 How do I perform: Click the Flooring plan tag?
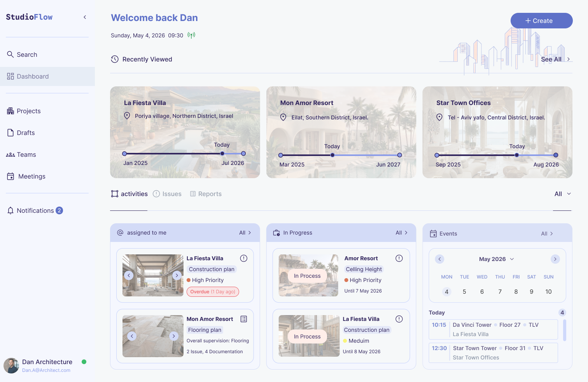205,330
